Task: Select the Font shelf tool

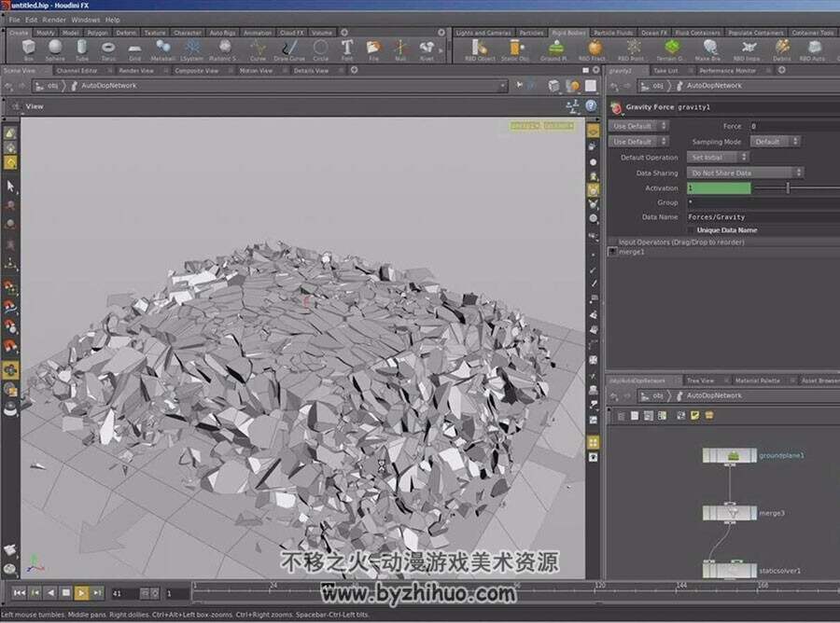Action: [347, 50]
